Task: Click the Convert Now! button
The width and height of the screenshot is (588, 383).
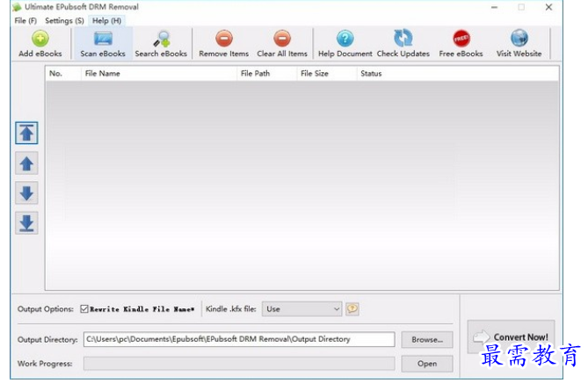Action: coord(512,337)
